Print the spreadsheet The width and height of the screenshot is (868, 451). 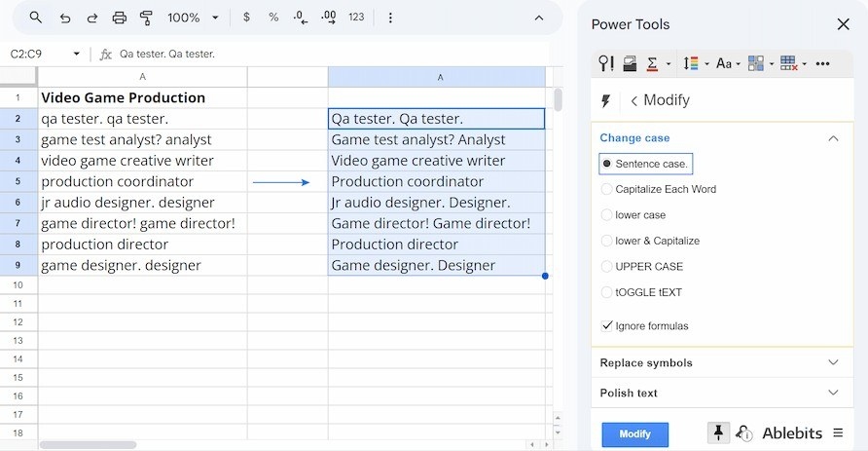119,18
